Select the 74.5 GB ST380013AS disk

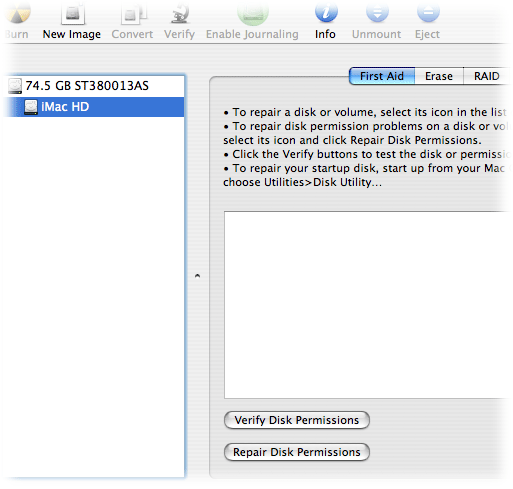(94, 86)
